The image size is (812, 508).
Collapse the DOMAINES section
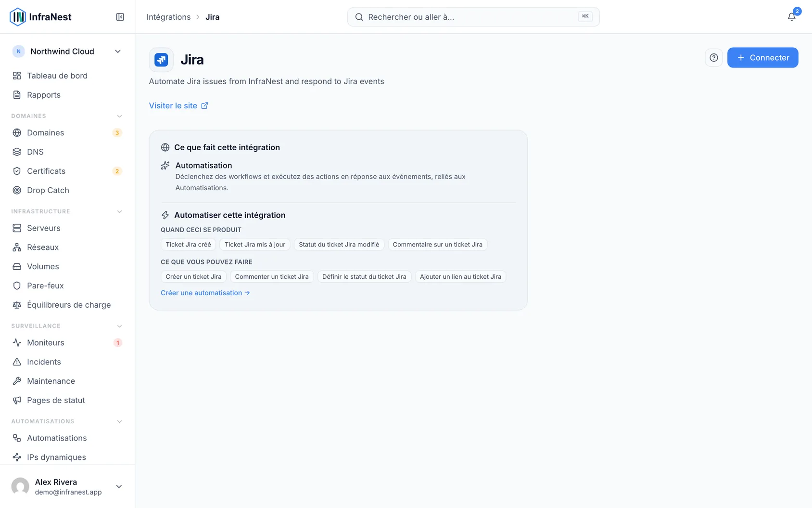[x=119, y=116]
